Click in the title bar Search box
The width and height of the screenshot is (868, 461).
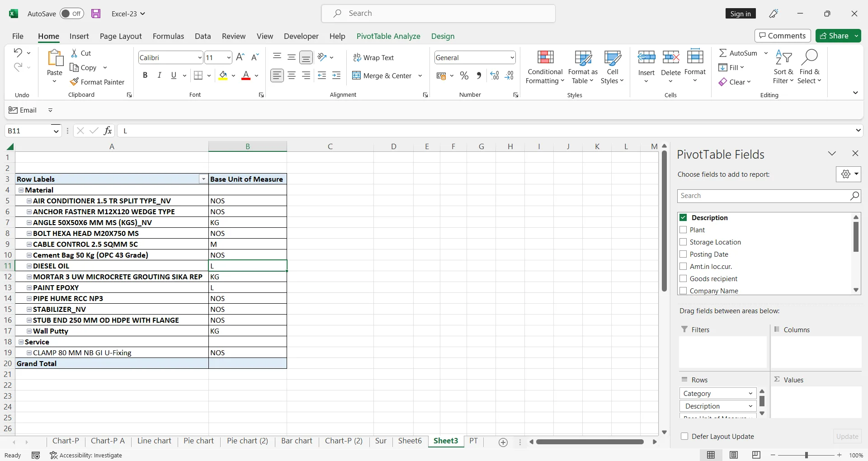tap(439, 14)
